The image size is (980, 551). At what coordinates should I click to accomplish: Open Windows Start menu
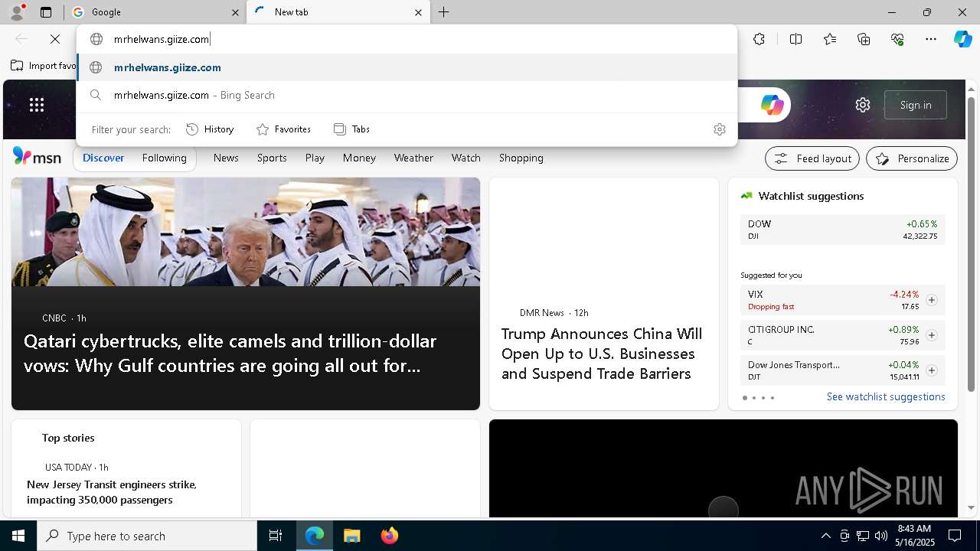[18, 536]
